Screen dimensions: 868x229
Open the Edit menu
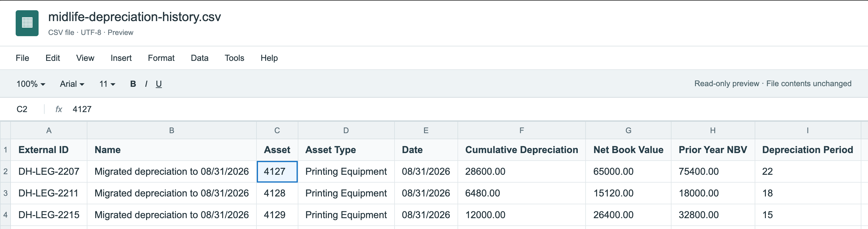click(52, 58)
